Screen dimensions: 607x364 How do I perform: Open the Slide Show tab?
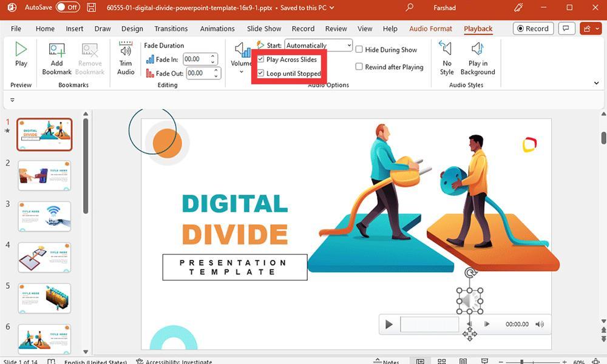pos(264,29)
